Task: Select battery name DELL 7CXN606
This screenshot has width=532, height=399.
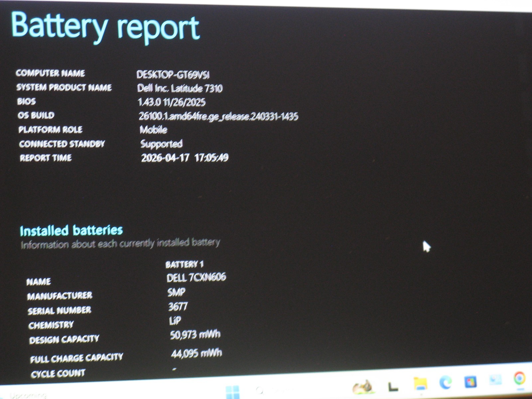Action: [x=196, y=277]
